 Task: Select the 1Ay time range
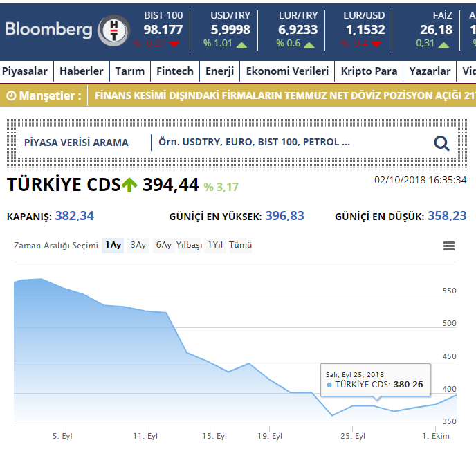[x=113, y=246]
